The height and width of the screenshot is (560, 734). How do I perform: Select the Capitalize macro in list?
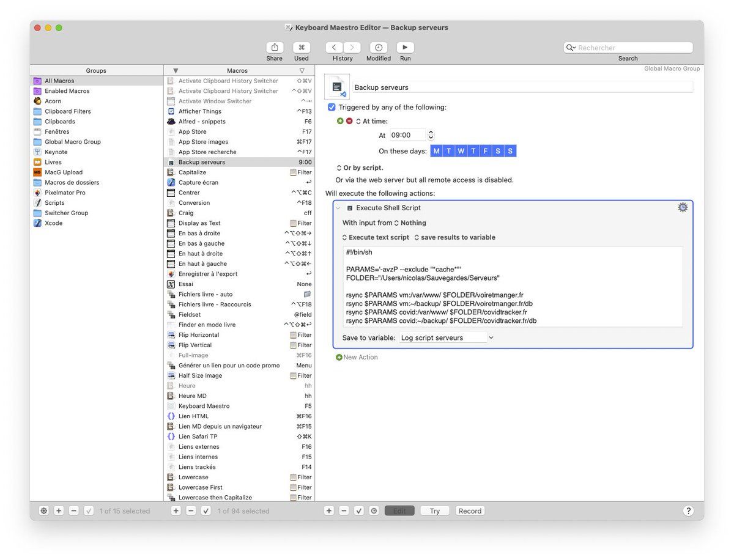click(x=192, y=172)
